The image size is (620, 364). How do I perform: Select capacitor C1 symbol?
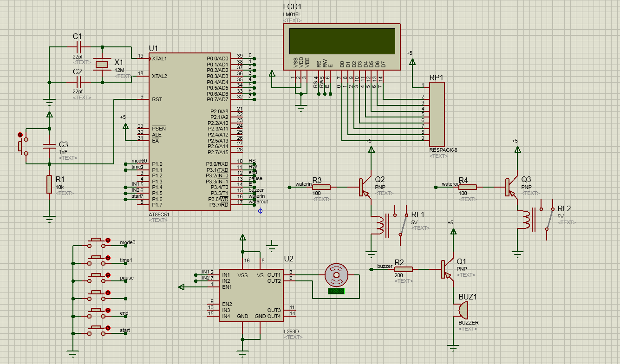click(x=78, y=47)
